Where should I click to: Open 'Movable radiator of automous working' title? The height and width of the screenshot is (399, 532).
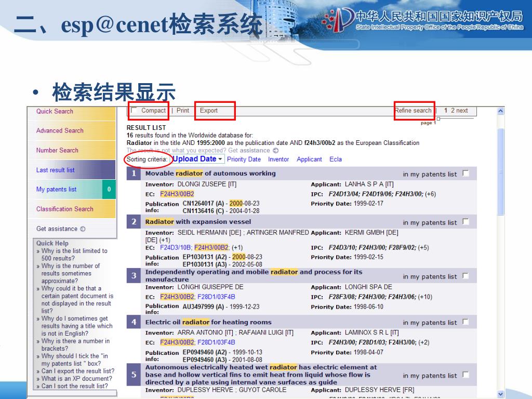210,174
